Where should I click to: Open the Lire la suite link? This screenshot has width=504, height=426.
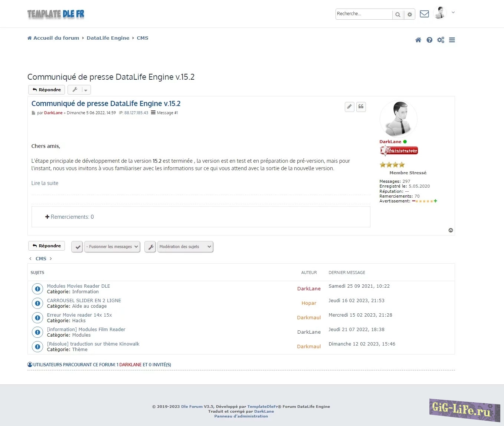45,183
